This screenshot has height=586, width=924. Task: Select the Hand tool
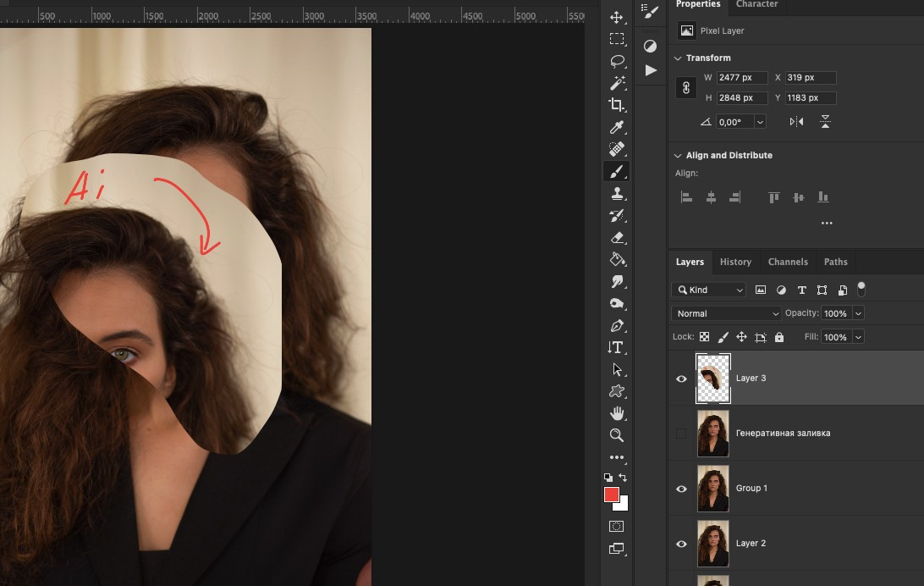tap(617, 413)
